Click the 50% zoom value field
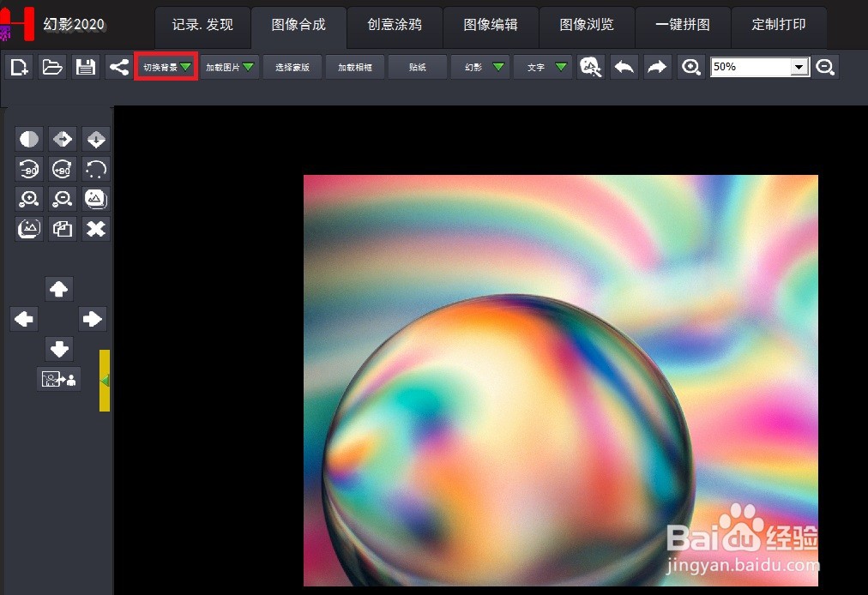This screenshot has height=595, width=868. [x=750, y=67]
